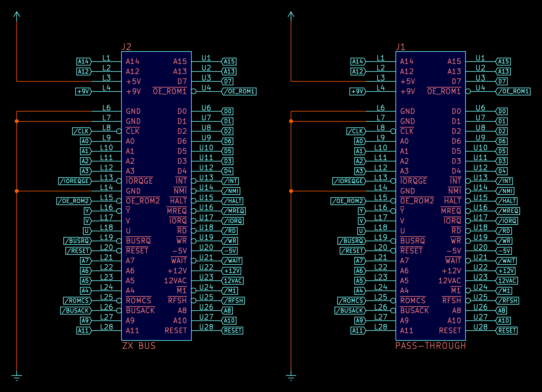Click the junction dot on J2's L7 ground wire
Image resolution: width=542 pixels, height=392 pixels.
pos(17,121)
